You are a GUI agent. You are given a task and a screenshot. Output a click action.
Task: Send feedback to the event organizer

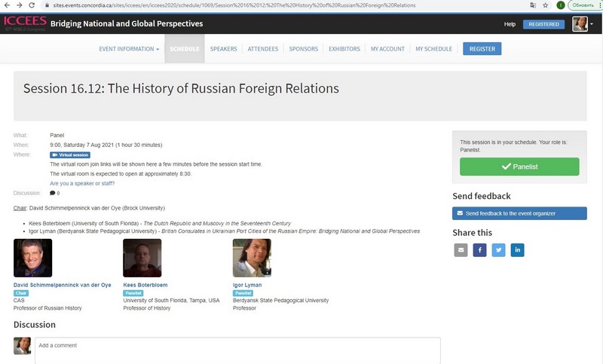click(519, 213)
